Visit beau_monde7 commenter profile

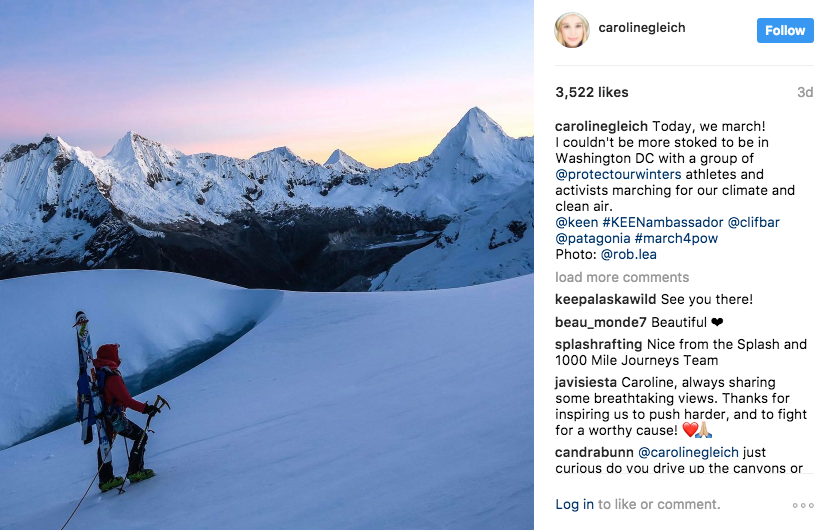(x=600, y=322)
